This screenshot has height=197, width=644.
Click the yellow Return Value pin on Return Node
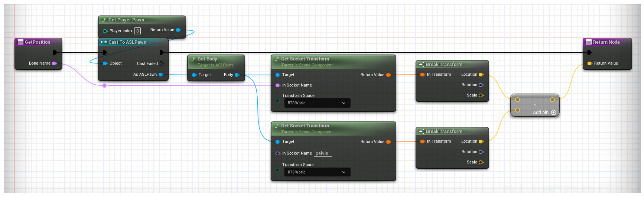589,63
